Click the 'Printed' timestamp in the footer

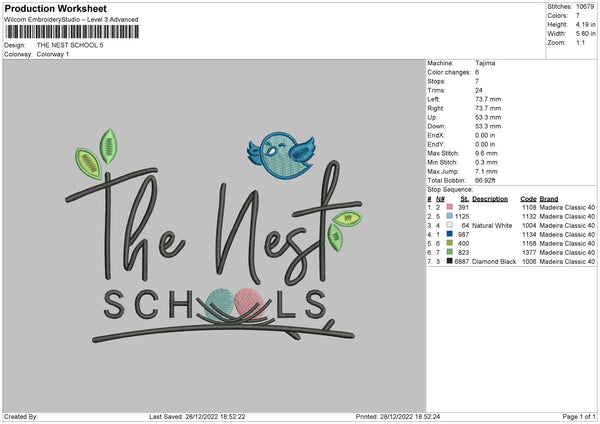(x=398, y=416)
